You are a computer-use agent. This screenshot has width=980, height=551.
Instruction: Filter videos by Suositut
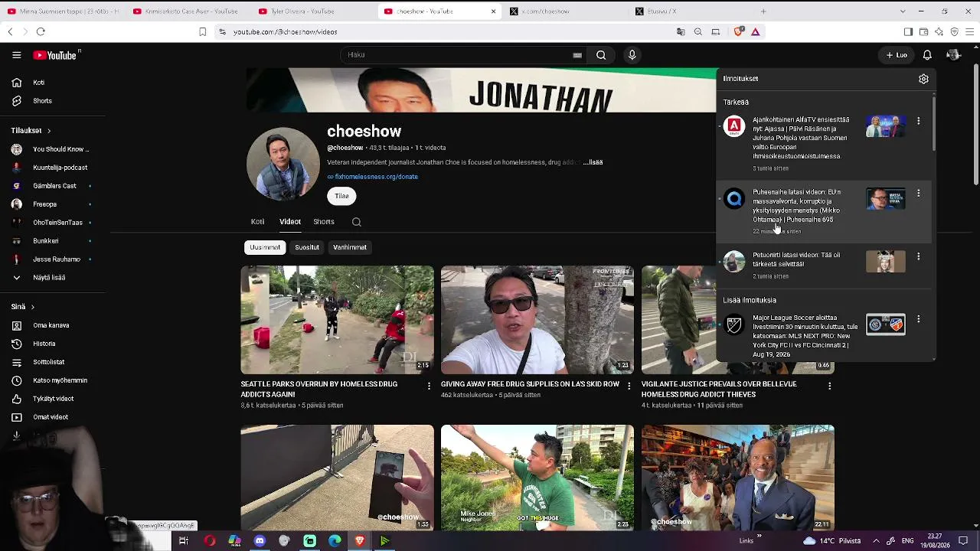tap(307, 247)
